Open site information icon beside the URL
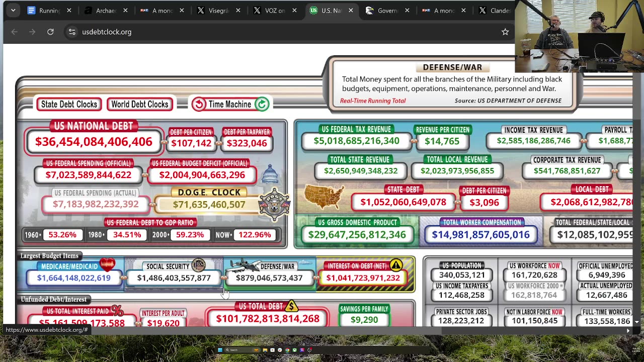 tap(72, 32)
